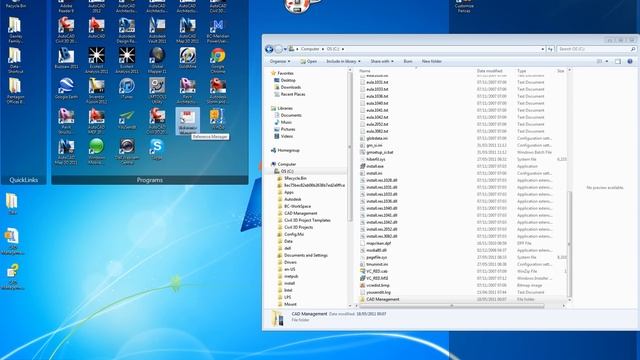Sort by Date modified column header
Viewport: 640px width, 360px height.
(489, 71)
